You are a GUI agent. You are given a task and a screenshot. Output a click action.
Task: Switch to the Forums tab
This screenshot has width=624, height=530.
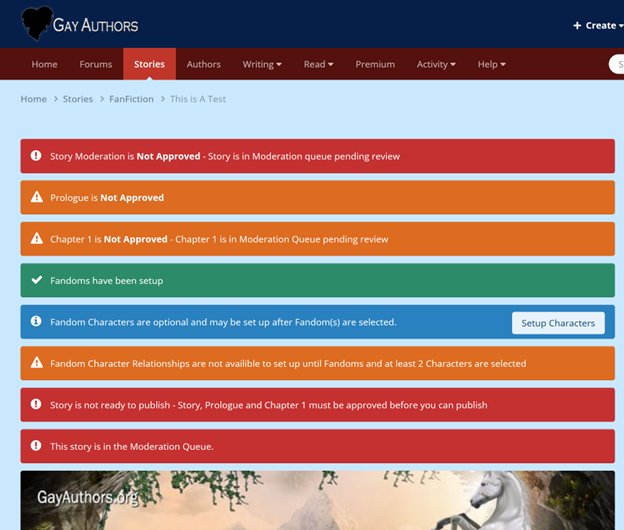96,64
